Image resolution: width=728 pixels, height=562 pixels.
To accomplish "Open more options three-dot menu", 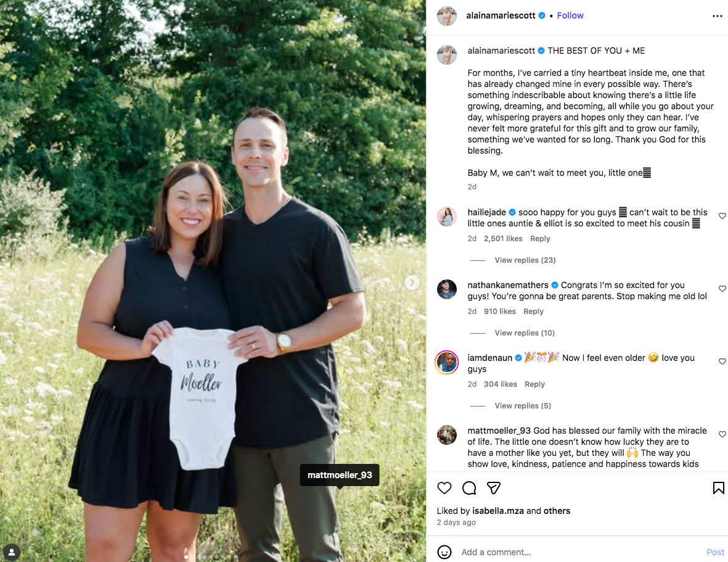I will pos(717,16).
